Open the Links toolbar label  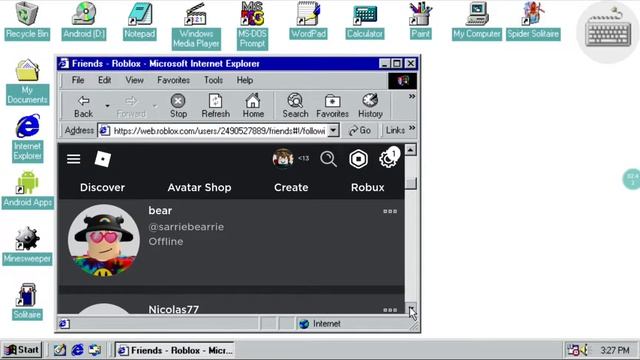[395, 130]
